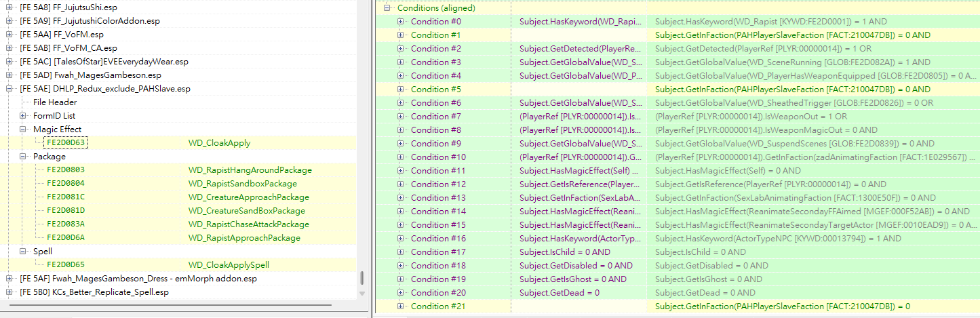The image size is (980, 318).
Task: Collapse the DHLP_Redux_exclude_PAHSlave.esp node
Action: pos(9,89)
